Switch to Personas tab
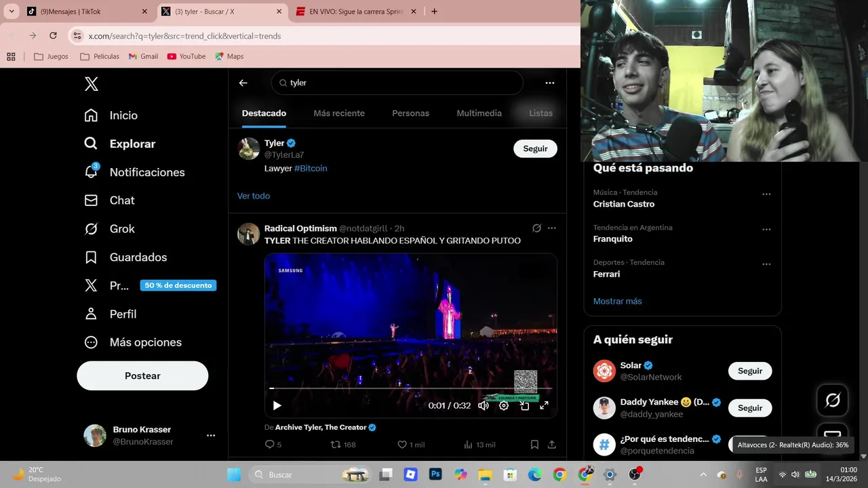The height and width of the screenshot is (488, 868). point(410,113)
